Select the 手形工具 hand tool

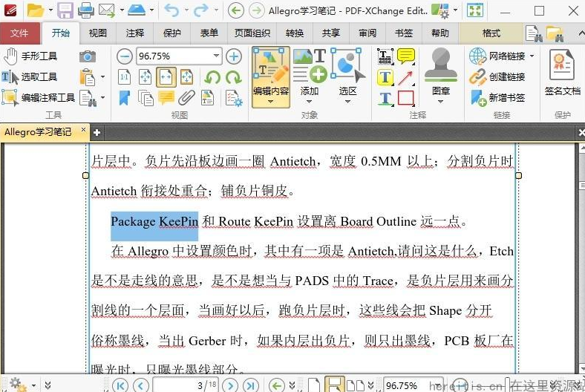click(30, 56)
